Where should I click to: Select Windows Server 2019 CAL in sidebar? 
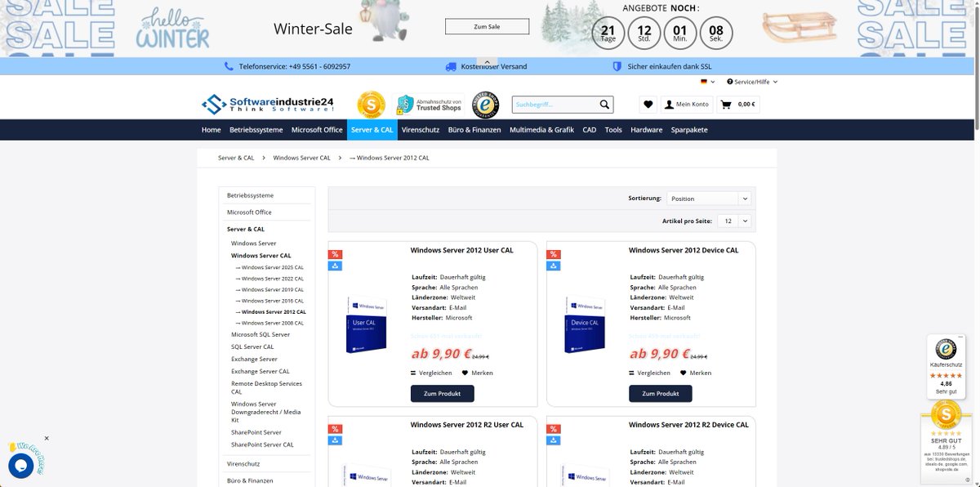coord(269,290)
